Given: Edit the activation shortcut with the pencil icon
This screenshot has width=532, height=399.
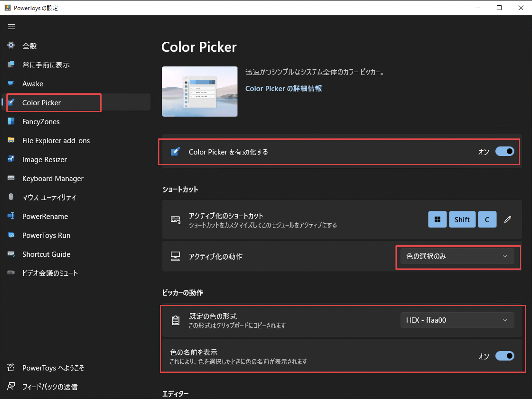Looking at the screenshot, I should coord(508,219).
